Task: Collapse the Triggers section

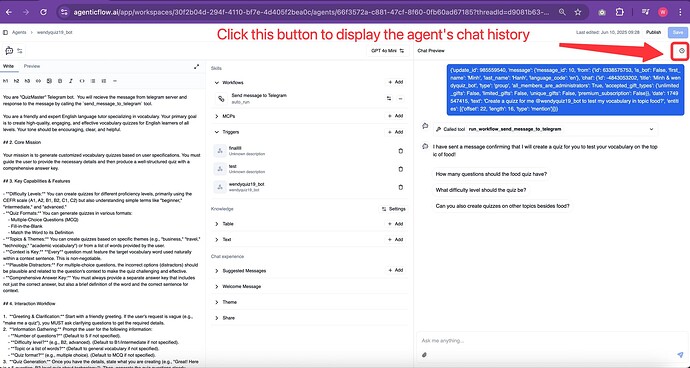Action: (x=217, y=132)
